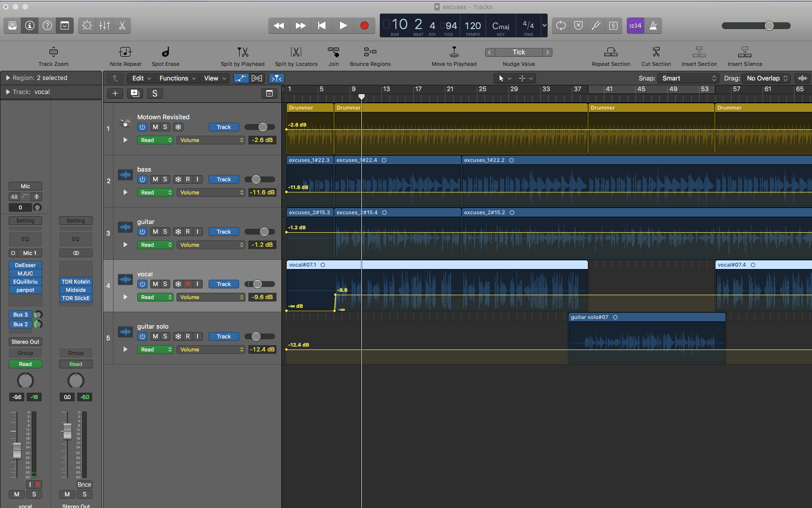Solo the guitar track
Image resolution: width=812 pixels, height=508 pixels.
[x=165, y=232]
